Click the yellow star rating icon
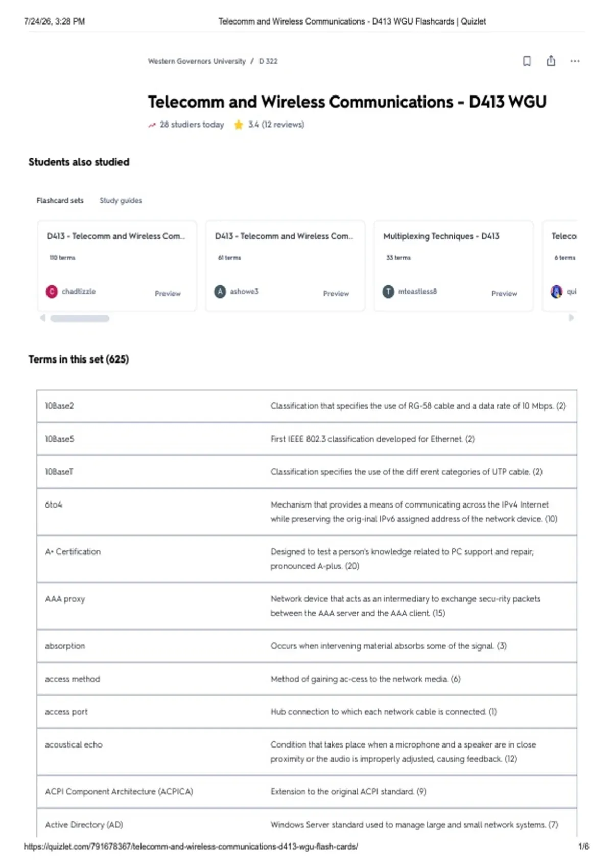The width and height of the screenshot is (613, 868). [x=238, y=125]
